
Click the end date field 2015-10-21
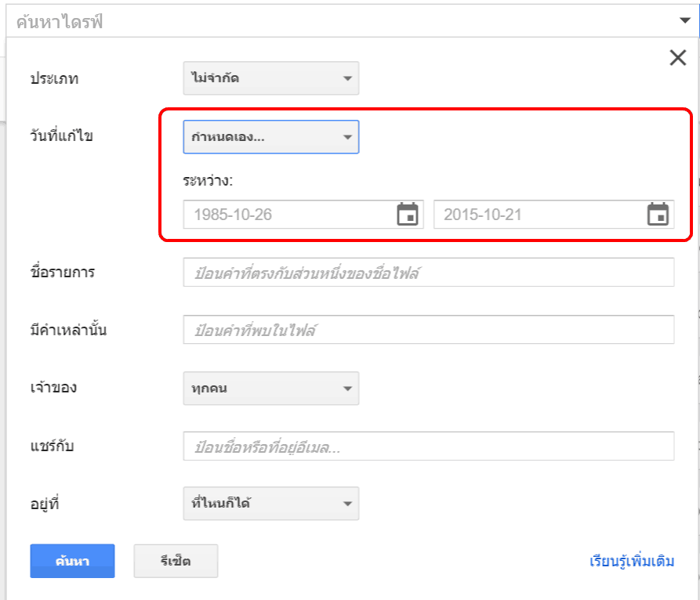coord(539,215)
